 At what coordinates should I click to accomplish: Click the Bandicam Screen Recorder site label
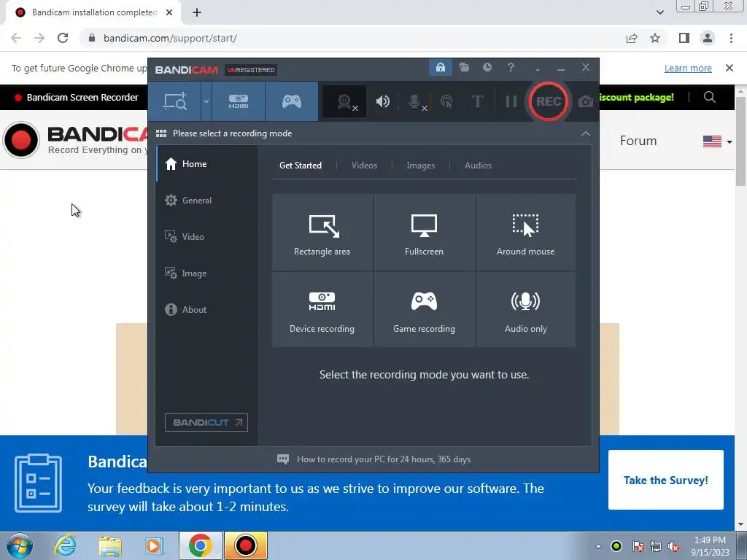click(82, 97)
